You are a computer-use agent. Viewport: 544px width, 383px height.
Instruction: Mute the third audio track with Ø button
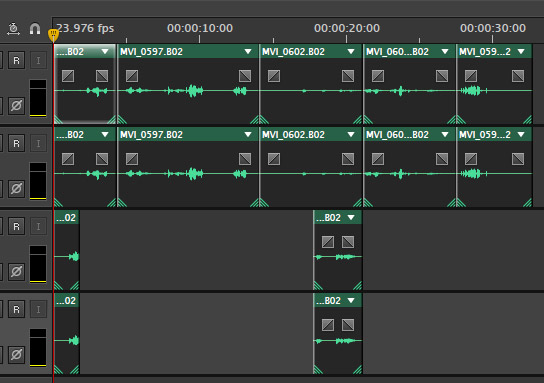(x=16, y=271)
